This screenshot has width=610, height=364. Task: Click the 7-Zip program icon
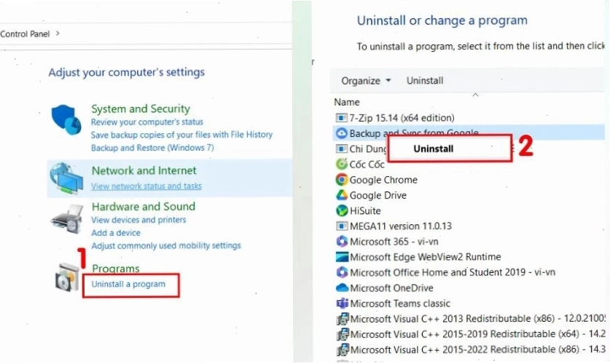(x=341, y=118)
